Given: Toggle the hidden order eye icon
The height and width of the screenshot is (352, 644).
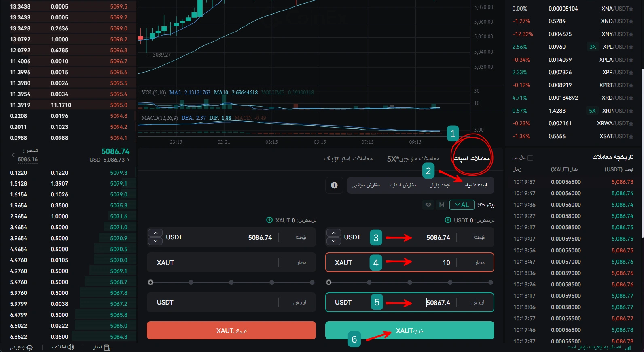Looking at the screenshot, I should 428,205.
